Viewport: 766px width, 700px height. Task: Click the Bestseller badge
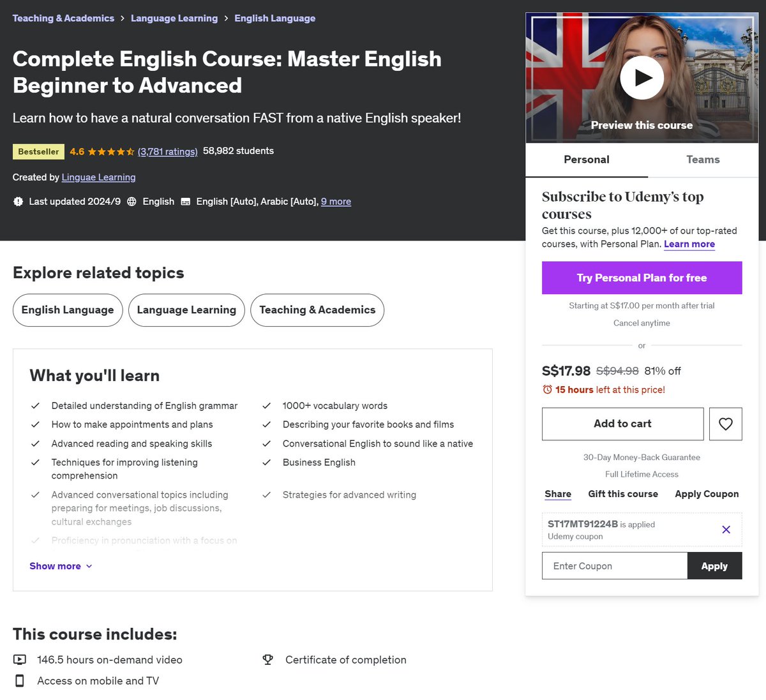pyautogui.click(x=38, y=152)
